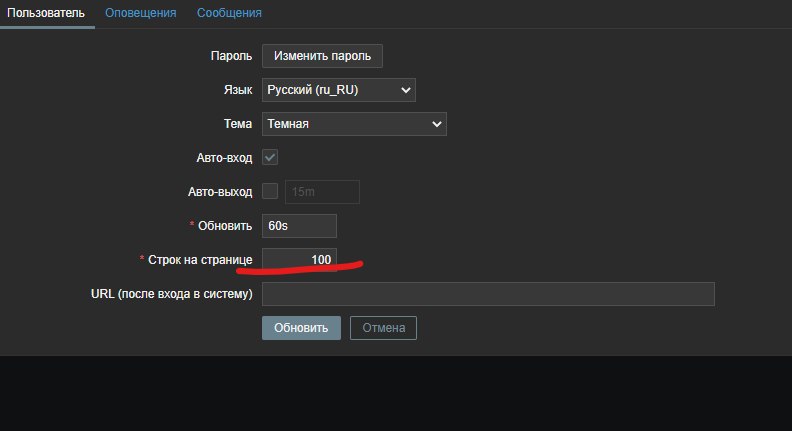
Task: Open the Оповещения tab
Action: coord(140,13)
